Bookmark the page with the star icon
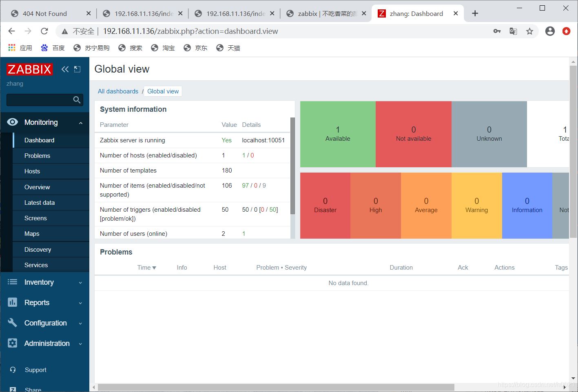This screenshot has width=578, height=392. click(529, 31)
